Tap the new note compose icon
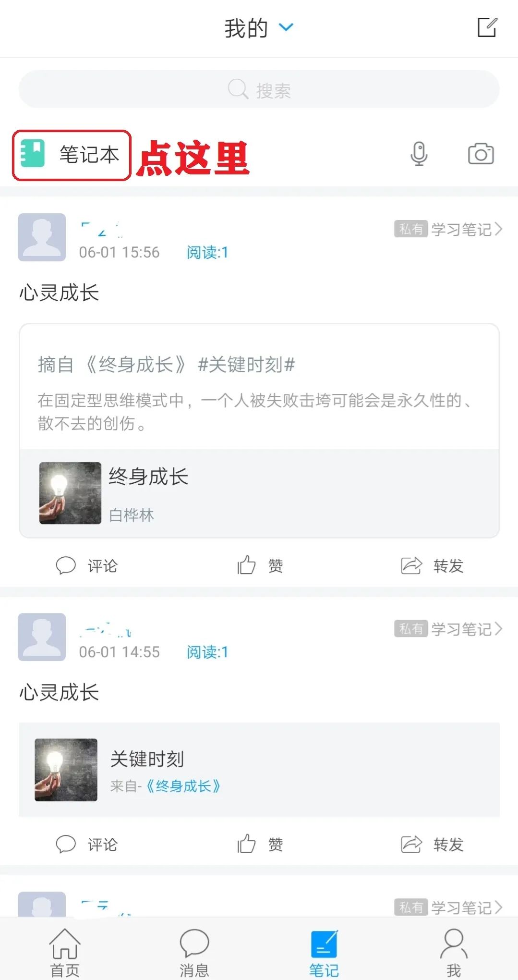 (487, 27)
